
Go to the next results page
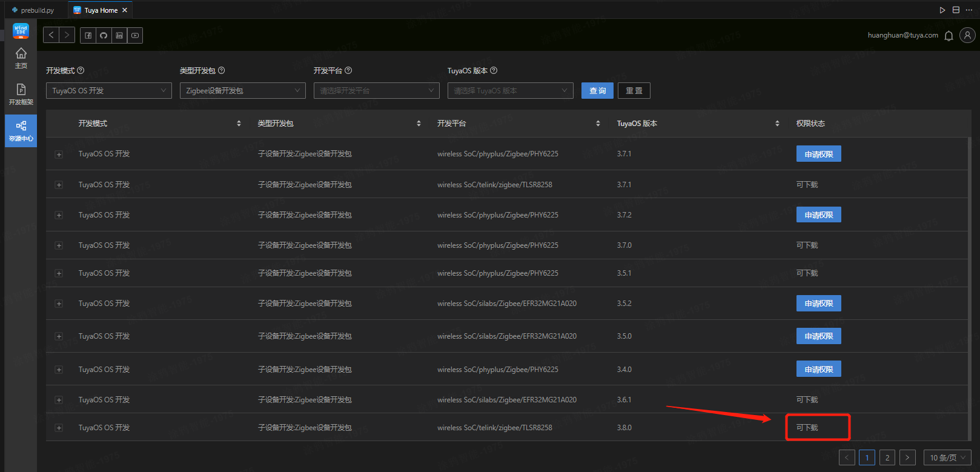coord(907,457)
